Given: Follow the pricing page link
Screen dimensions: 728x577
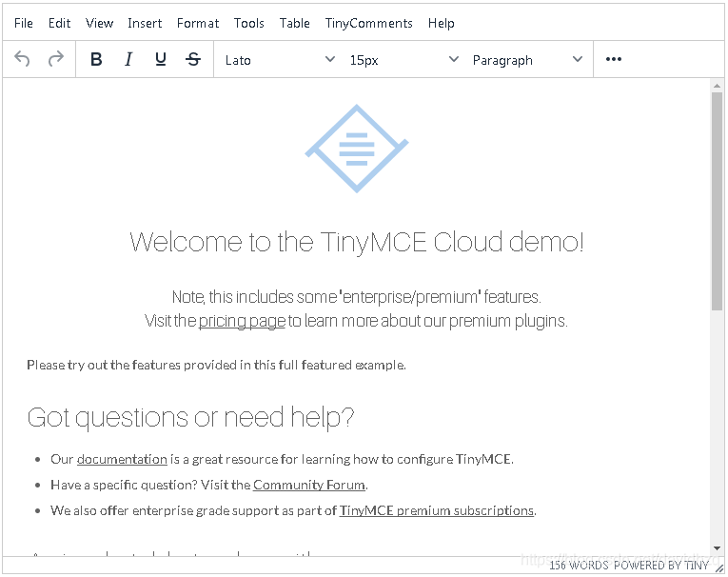Looking at the screenshot, I should (x=242, y=321).
